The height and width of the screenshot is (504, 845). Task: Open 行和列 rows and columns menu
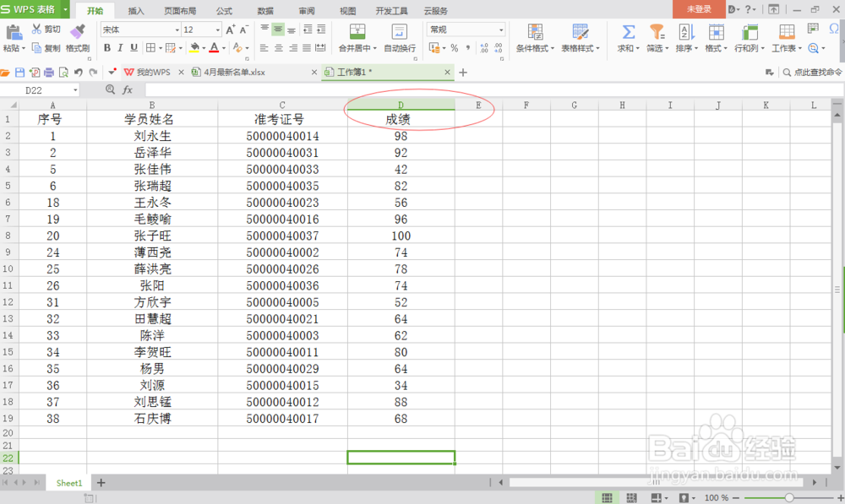tap(749, 38)
